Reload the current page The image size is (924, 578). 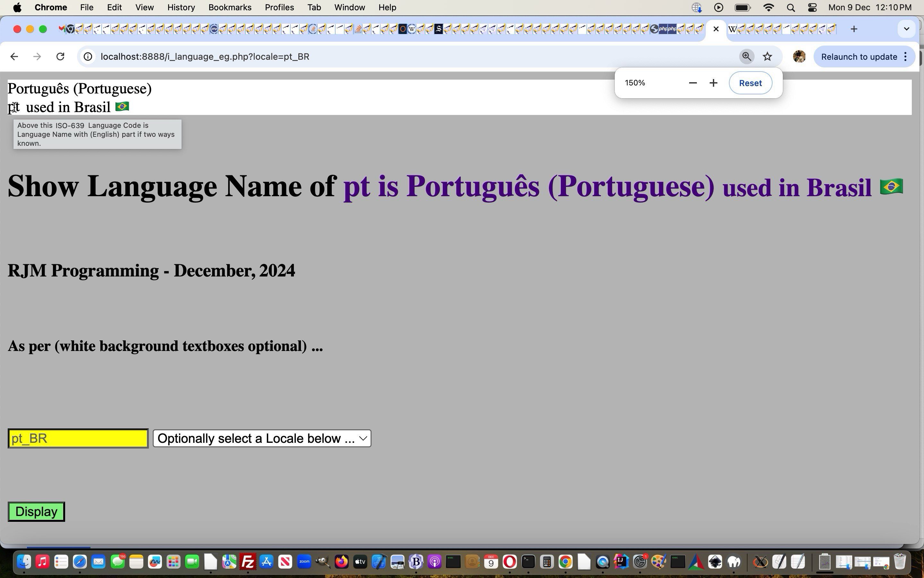(x=60, y=57)
